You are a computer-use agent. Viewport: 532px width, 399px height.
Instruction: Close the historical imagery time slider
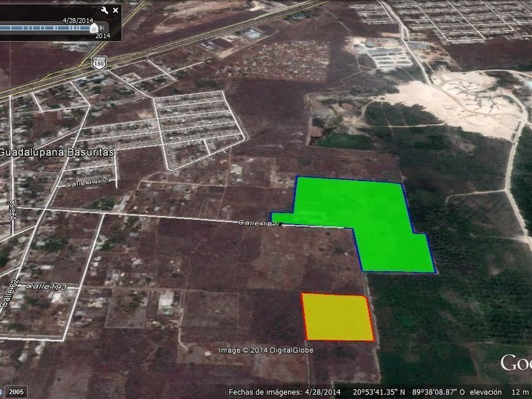[x=115, y=10]
